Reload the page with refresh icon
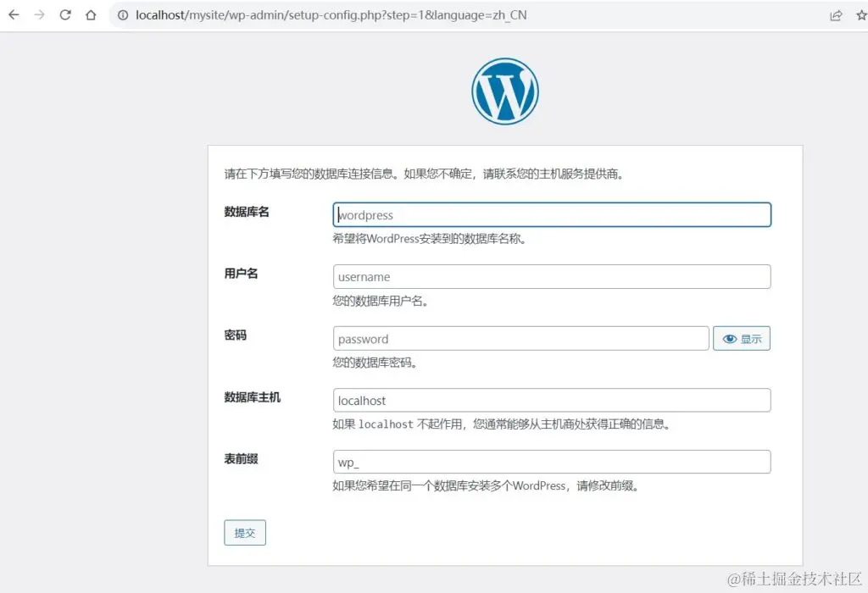Image resolution: width=868 pixels, height=593 pixels. (x=65, y=15)
